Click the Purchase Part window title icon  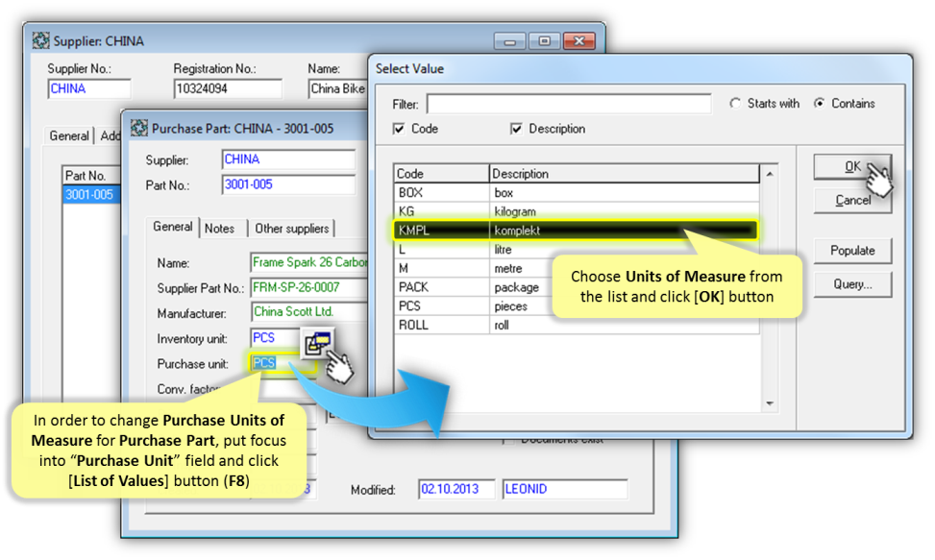(138, 128)
